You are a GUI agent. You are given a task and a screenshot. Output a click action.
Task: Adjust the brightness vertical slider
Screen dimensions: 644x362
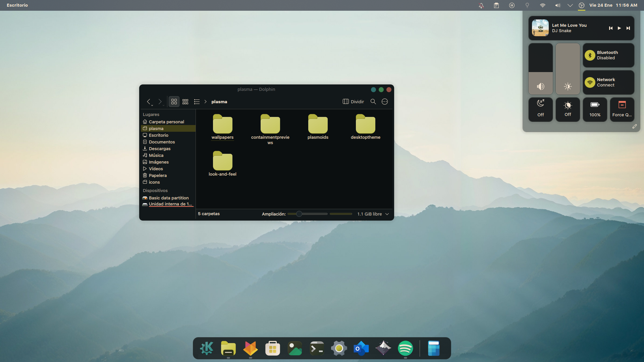568,69
